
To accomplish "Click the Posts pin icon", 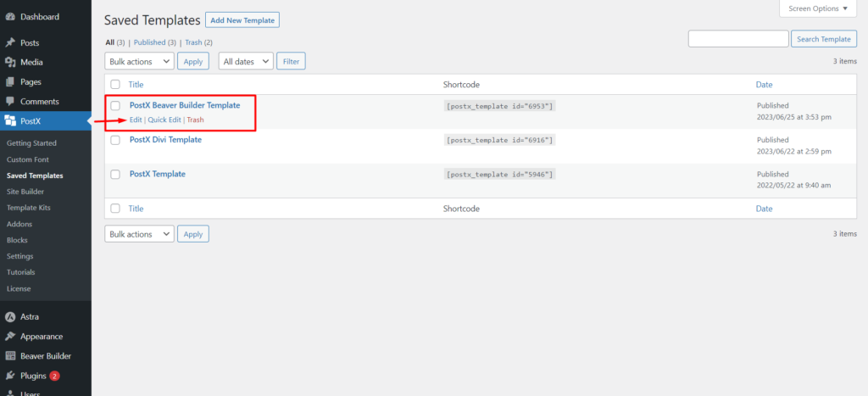I will click(x=10, y=42).
